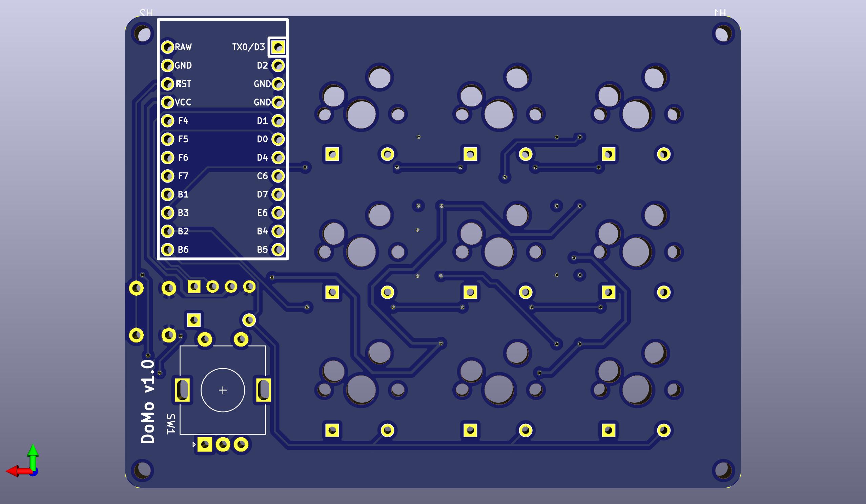Click the DoMo v1.0 board title text
Screen dimensions: 866x504
pos(148,401)
